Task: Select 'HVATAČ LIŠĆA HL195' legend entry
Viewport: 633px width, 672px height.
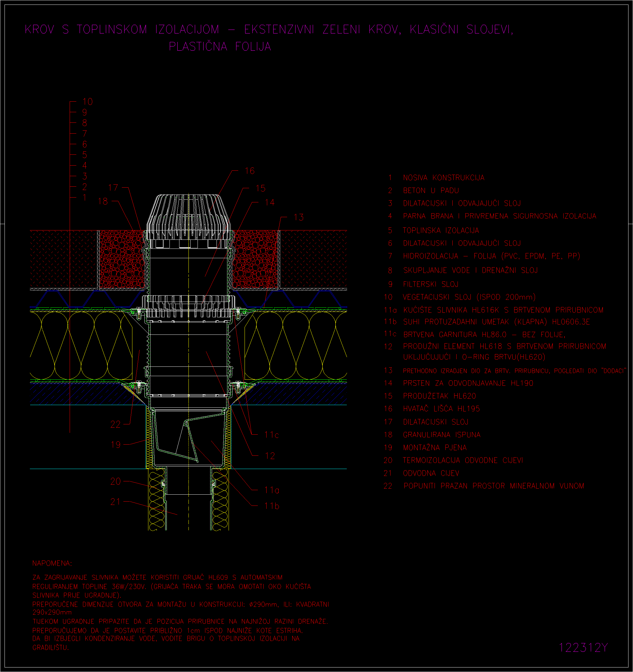Action: (x=442, y=409)
